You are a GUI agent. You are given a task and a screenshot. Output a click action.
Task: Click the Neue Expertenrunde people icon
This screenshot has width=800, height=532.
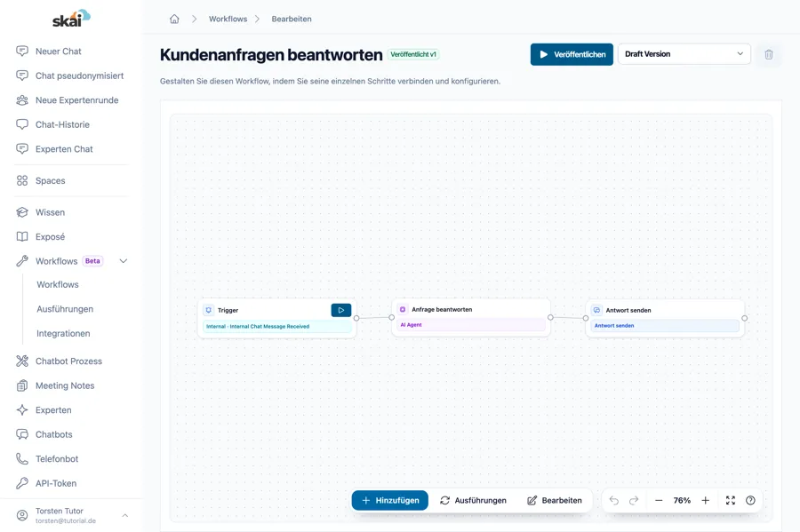point(22,99)
